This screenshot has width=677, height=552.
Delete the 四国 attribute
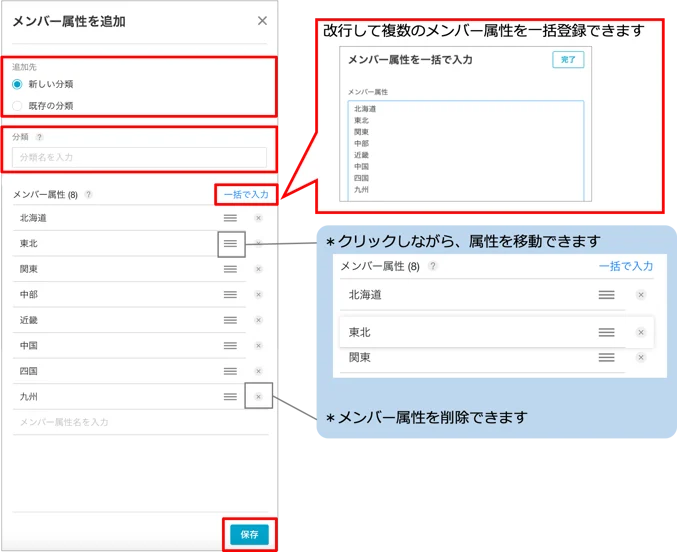click(x=258, y=371)
